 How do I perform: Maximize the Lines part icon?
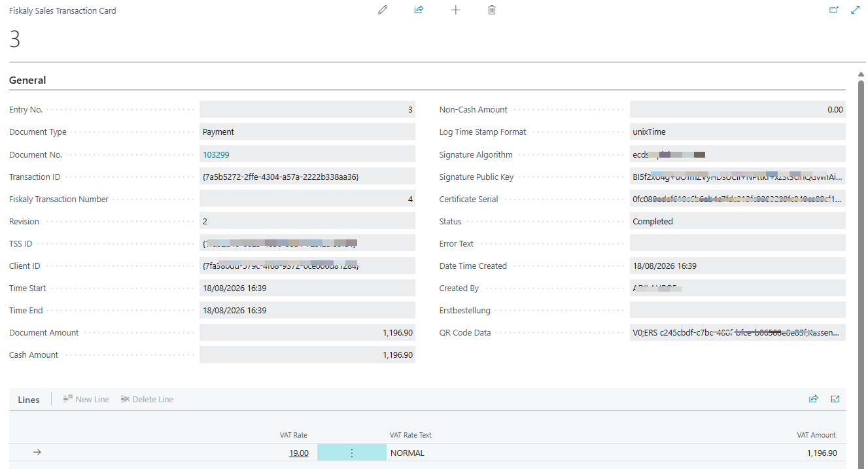(x=835, y=399)
